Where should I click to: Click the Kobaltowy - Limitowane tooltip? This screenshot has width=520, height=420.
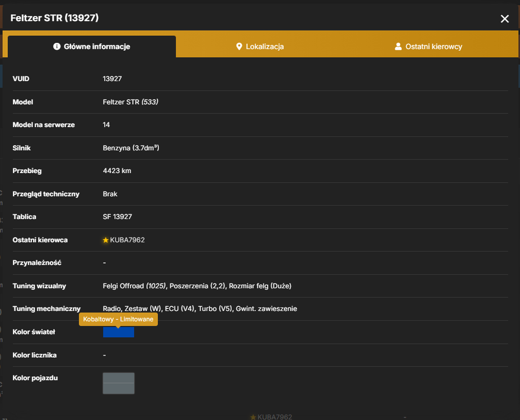tap(118, 319)
